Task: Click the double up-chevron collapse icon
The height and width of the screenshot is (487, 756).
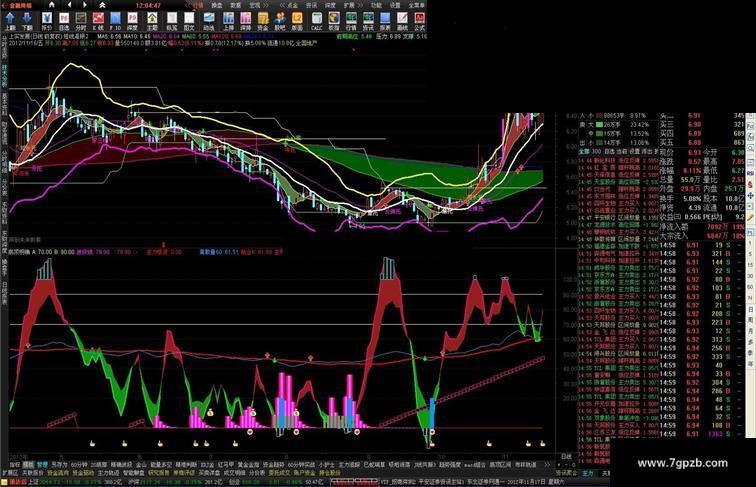Action: (102, 5)
